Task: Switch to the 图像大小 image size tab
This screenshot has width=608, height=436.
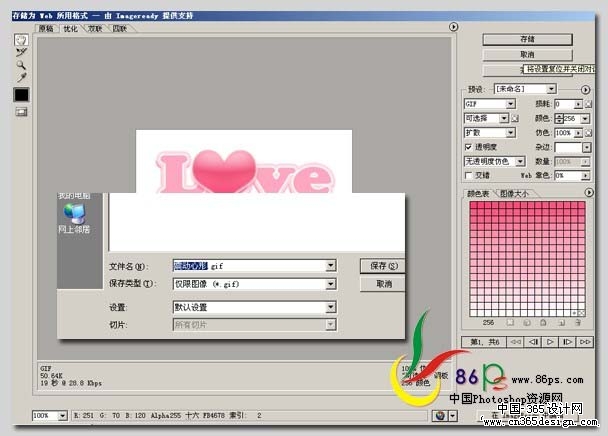Action: pos(514,194)
